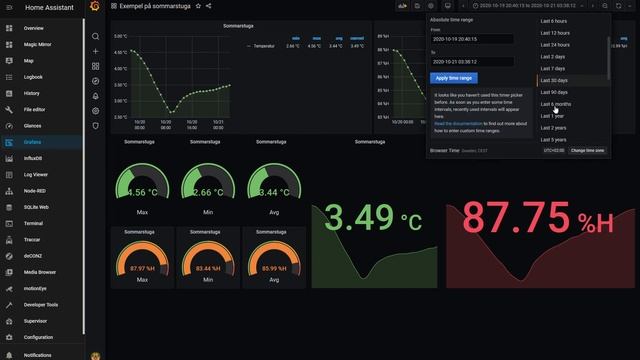640x360 pixels.
Task: Click the deCONZ sidebar icon
Action: [9, 256]
